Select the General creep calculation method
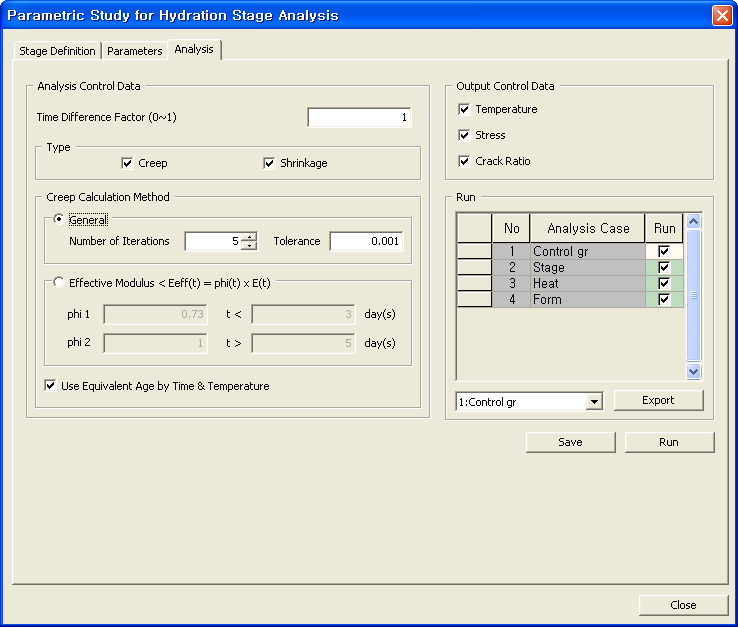The height and width of the screenshot is (627, 738). (60, 220)
